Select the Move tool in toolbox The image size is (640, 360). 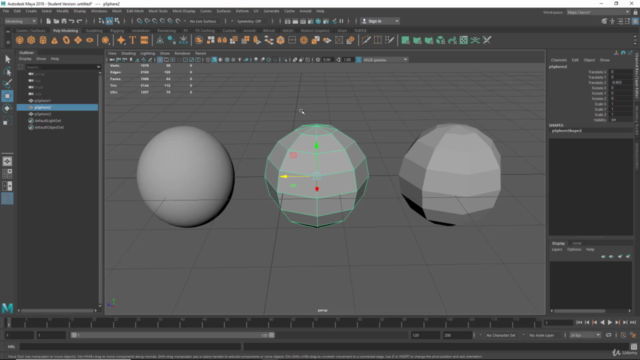pyautogui.click(x=7, y=96)
